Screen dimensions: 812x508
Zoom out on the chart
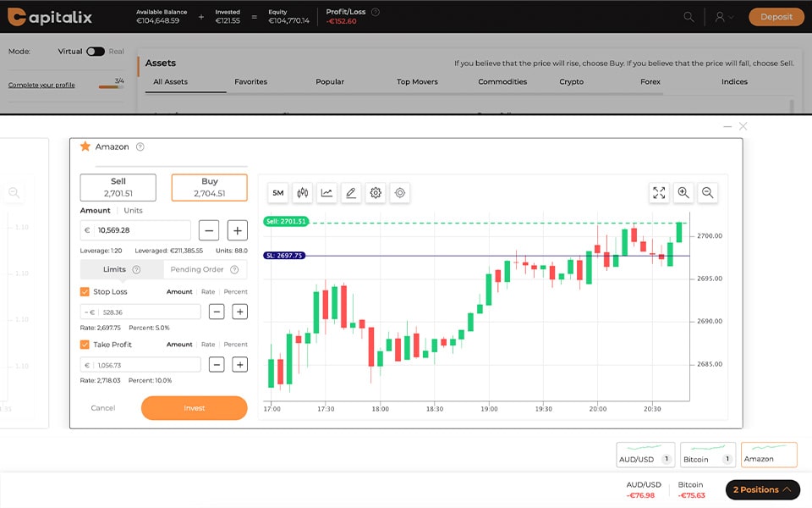tap(708, 193)
